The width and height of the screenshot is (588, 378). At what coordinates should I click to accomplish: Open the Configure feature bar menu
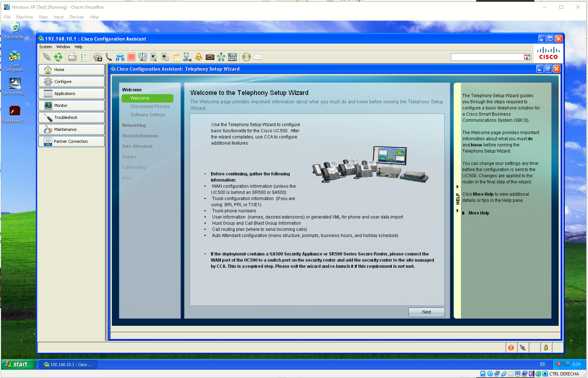[x=71, y=82]
